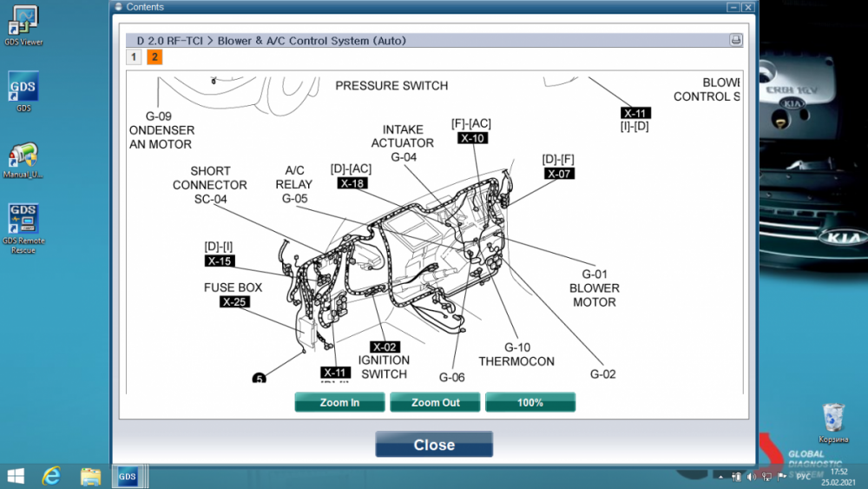Open the Recycle Bin on the desktop
The height and width of the screenshot is (489, 868).
(x=833, y=423)
